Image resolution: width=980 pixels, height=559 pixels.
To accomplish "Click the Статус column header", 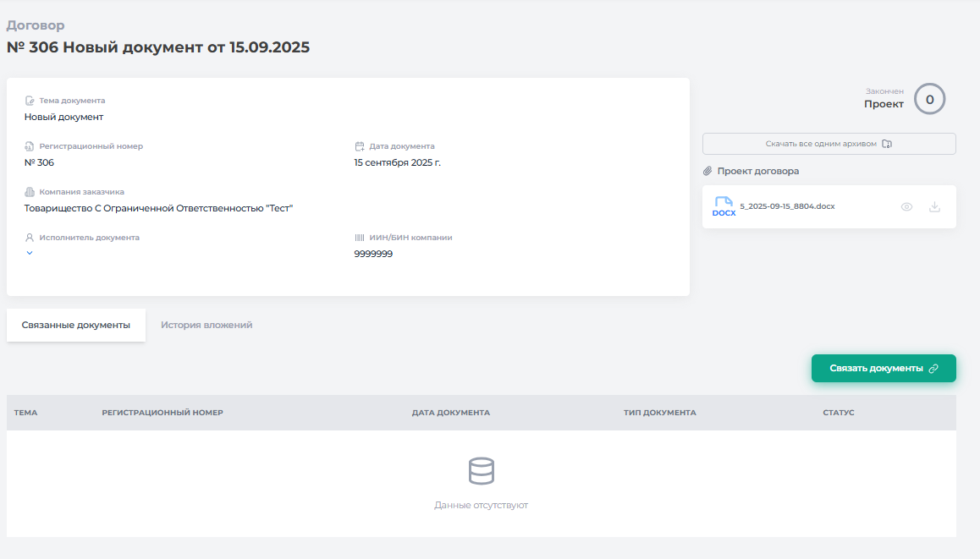I will (838, 413).
